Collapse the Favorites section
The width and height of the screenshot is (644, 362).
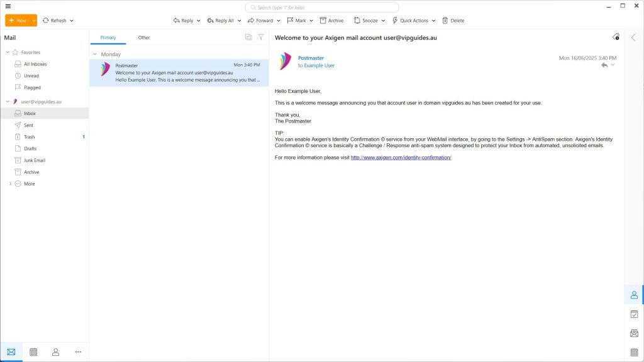(x=7, y=52)
